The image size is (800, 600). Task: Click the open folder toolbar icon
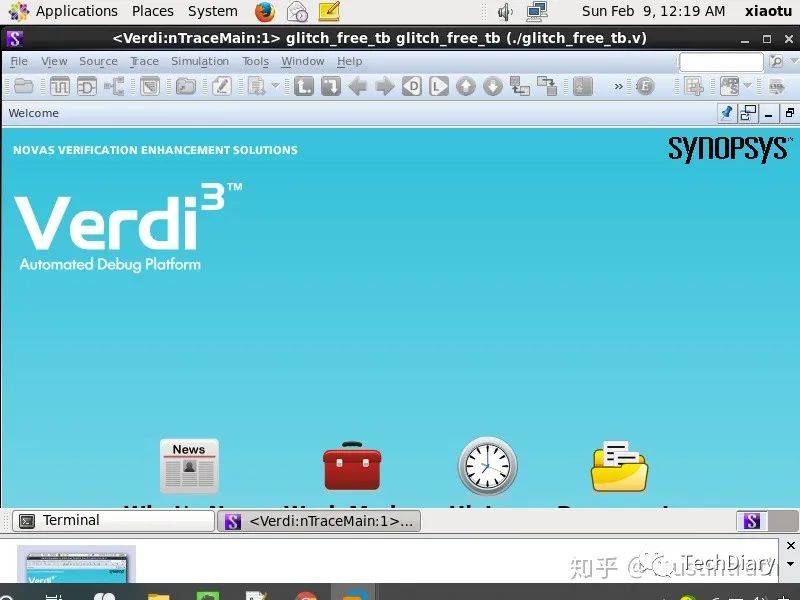pos(23,86)
